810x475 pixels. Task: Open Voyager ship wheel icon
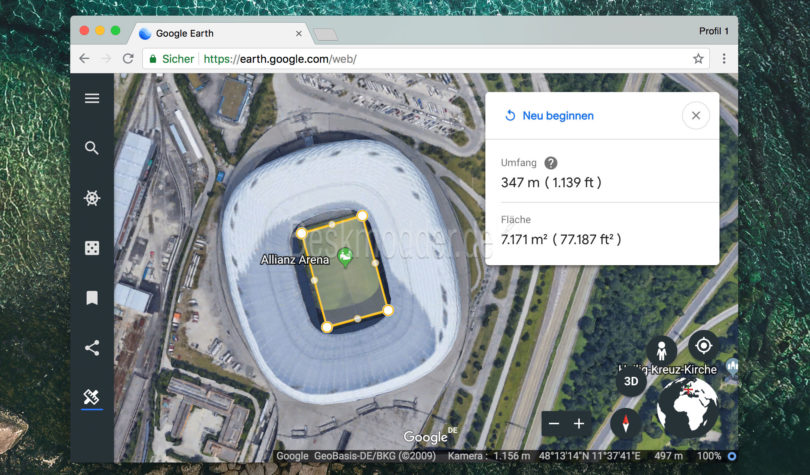[92, 198]
